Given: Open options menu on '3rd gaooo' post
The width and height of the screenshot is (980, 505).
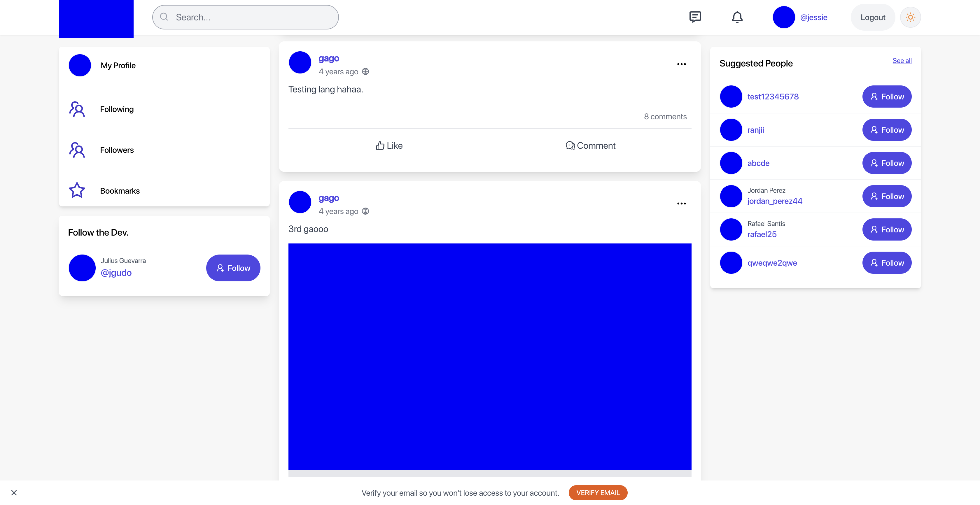Looking at the screenshot, I should click(x=681, y=204).
